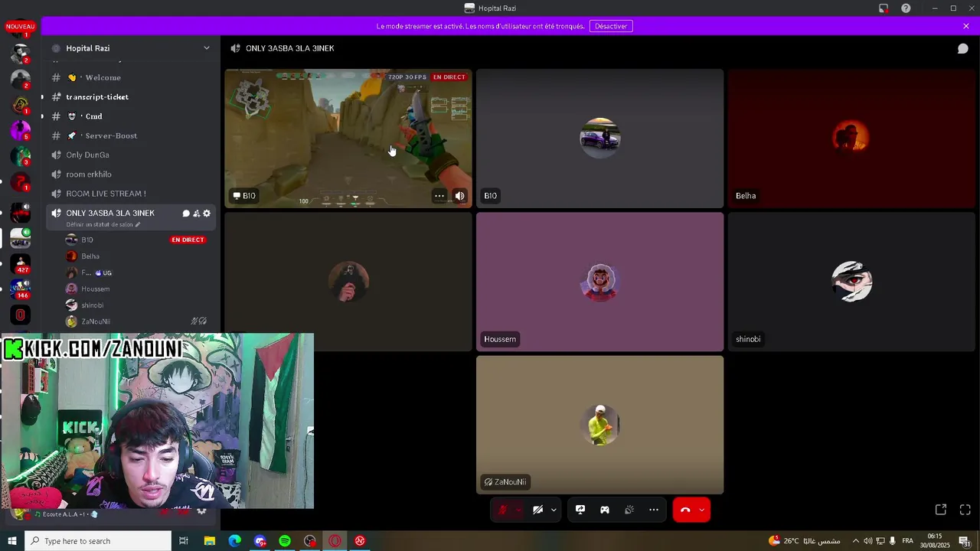980x551 pixels.
Task: Click invite people icon on the voice channel row
Action: click(x=197, y=214)
